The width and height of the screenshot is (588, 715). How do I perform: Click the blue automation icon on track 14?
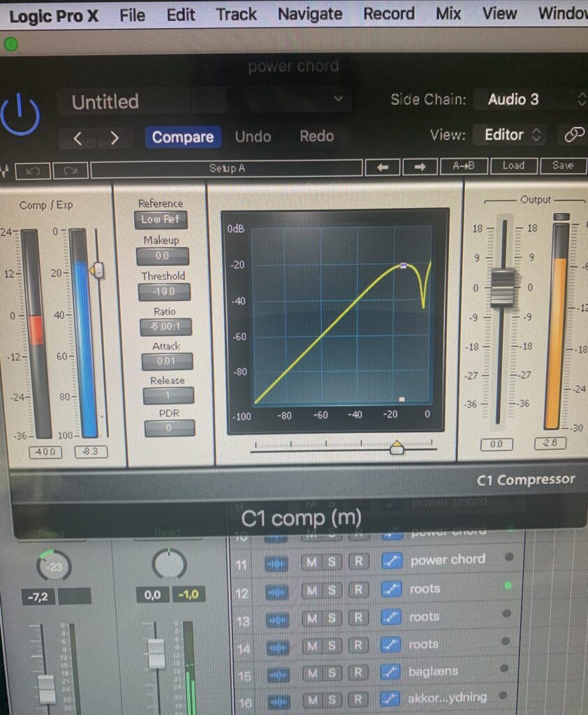(x=390, y=645)
